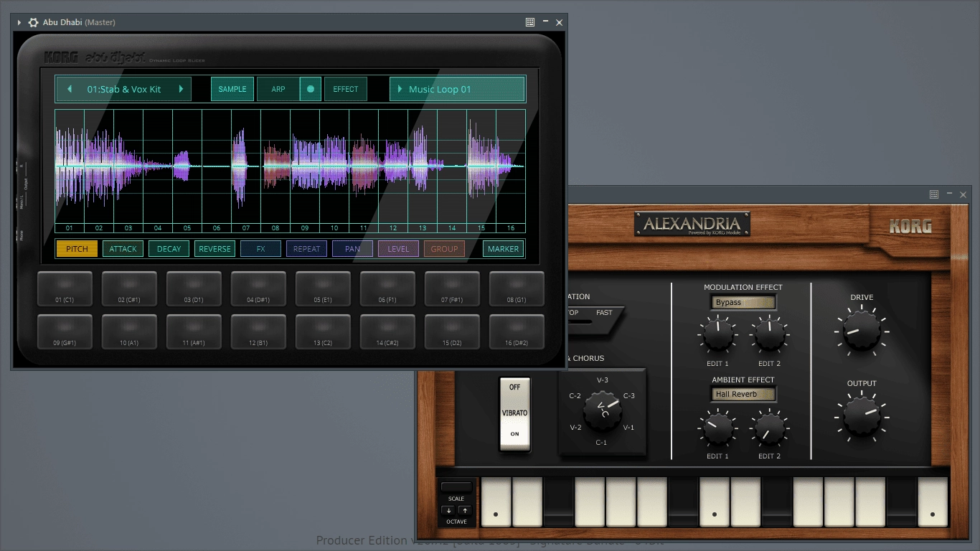Select the DECAY edit mode
980x551 pixels.
169,249
